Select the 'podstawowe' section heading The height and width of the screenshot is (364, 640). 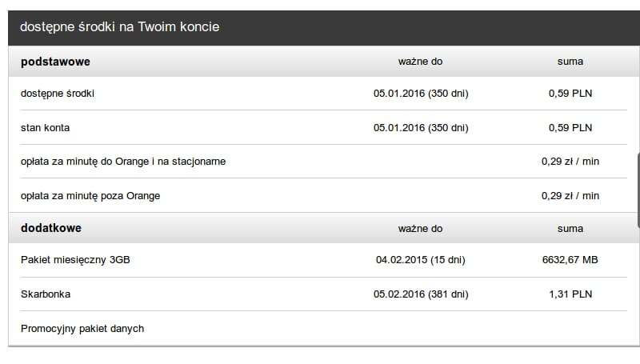[x=55, y=62]
